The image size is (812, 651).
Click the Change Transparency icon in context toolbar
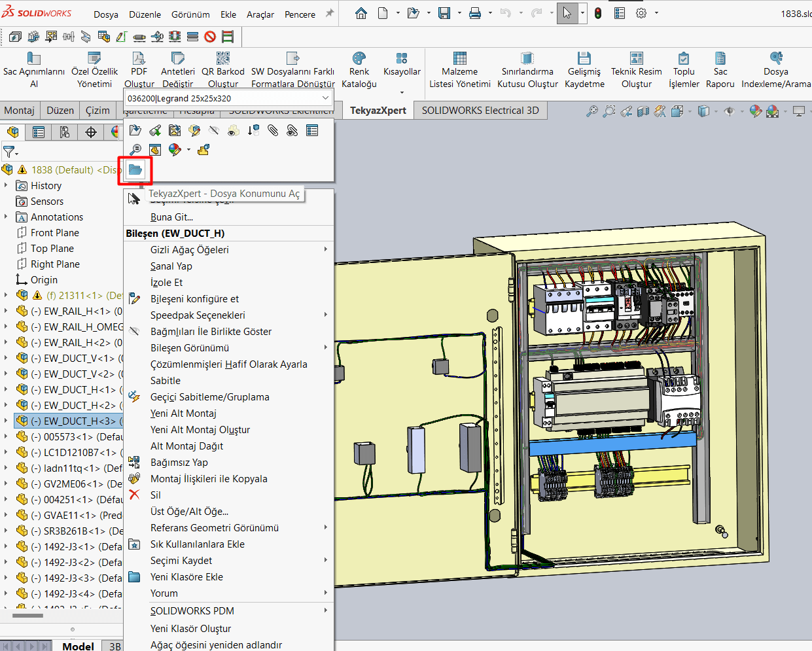pos(234,130)
